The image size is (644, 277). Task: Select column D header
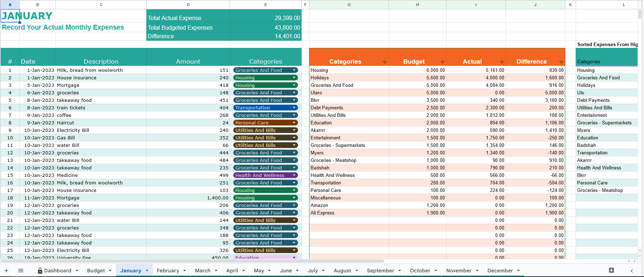click(x=188, y=5)
